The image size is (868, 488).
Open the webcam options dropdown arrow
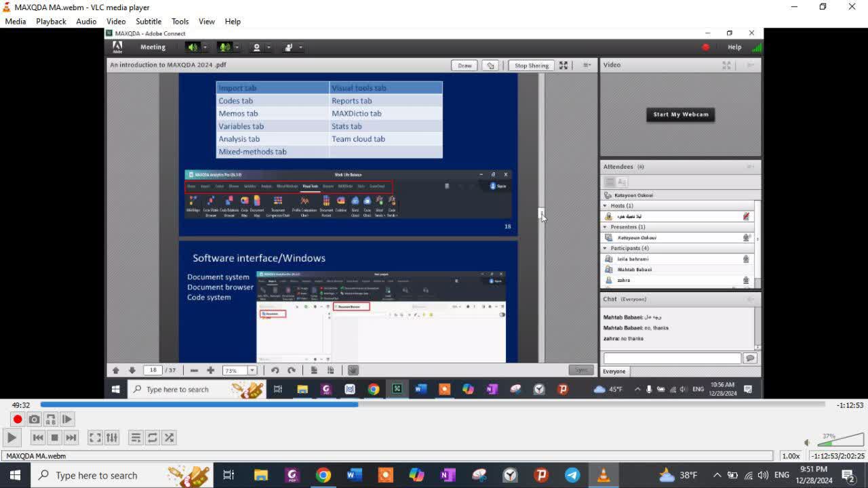[x=269, y=47]
